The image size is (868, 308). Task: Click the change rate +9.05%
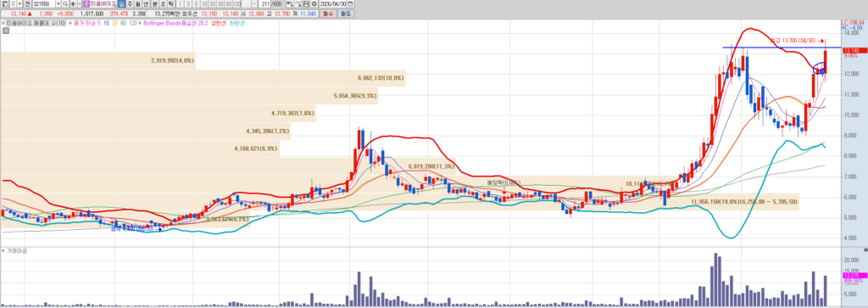point(64,14)
